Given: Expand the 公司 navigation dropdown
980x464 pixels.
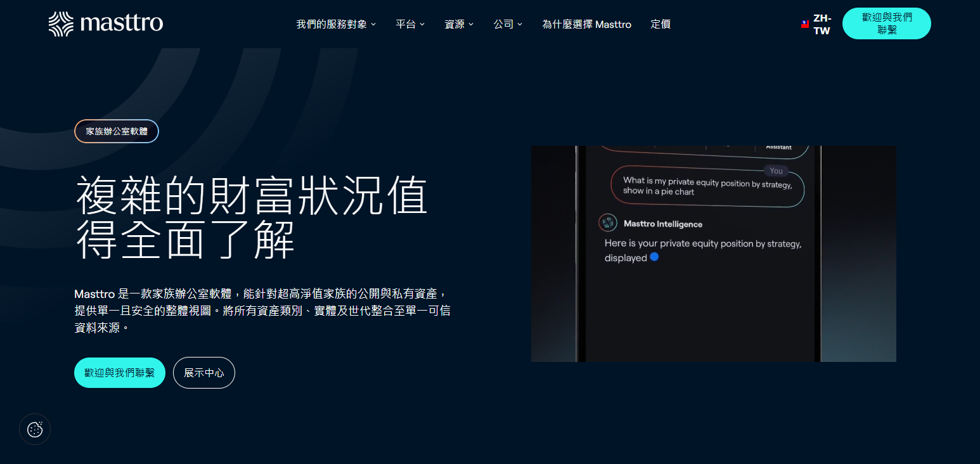Looking at the screenshot, I should (508, 24).
